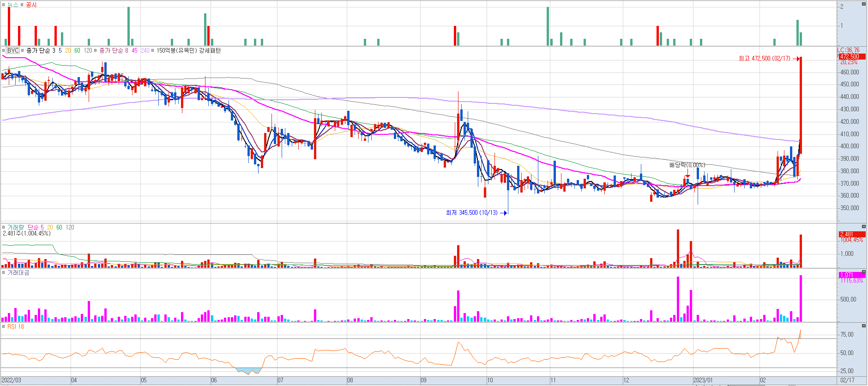Click the 단순 5 volume average legend
Screen dimensions: 868x386
coord(36,227)
